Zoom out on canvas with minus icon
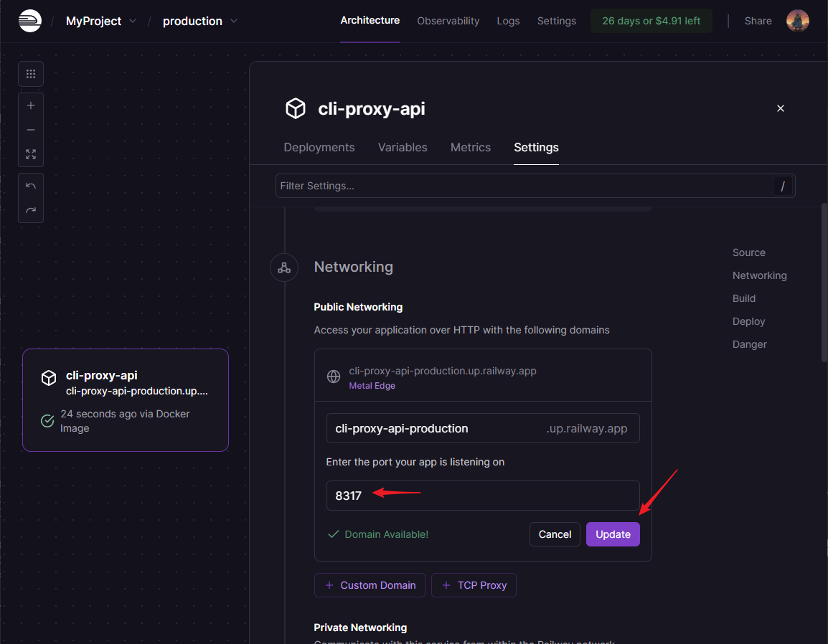 (x=31, y=130)
